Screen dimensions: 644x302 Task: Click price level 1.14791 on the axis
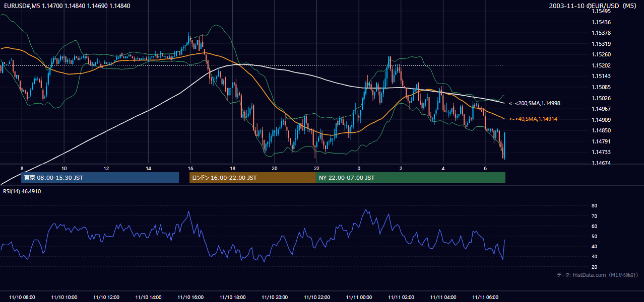coord(602,141)
